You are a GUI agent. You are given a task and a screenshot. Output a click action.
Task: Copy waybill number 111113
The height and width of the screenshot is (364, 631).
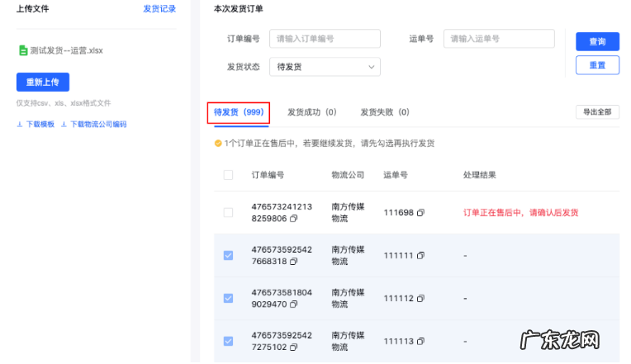420,341
